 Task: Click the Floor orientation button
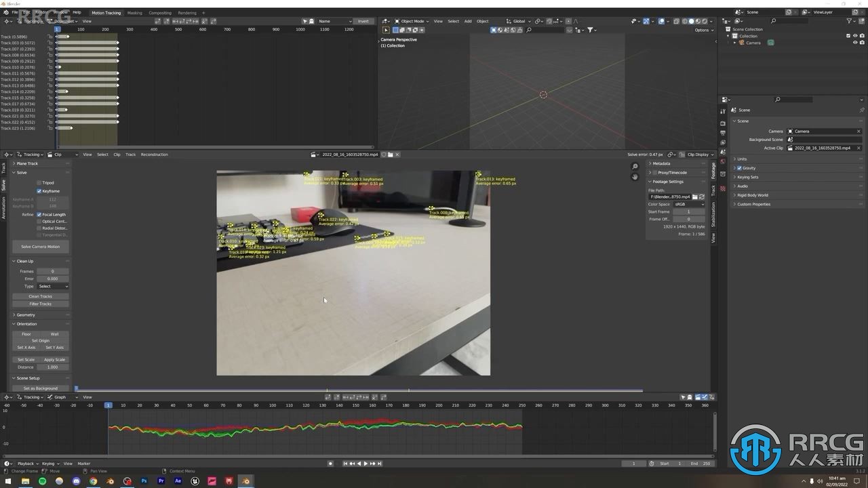26,334
